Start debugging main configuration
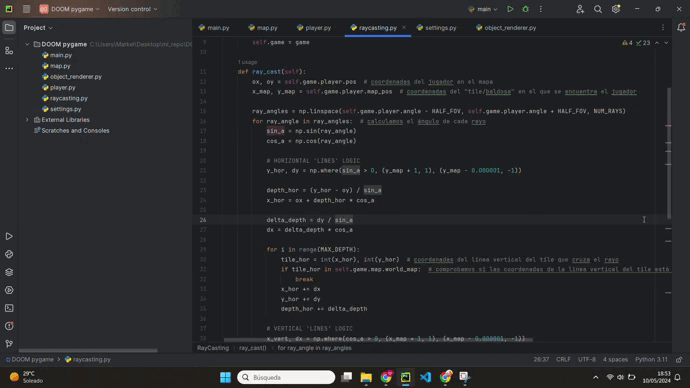 tap(525, 9)
